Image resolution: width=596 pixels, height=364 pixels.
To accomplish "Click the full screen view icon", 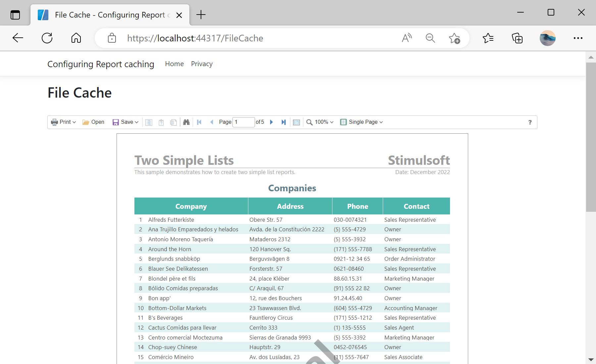I will 296,122.
